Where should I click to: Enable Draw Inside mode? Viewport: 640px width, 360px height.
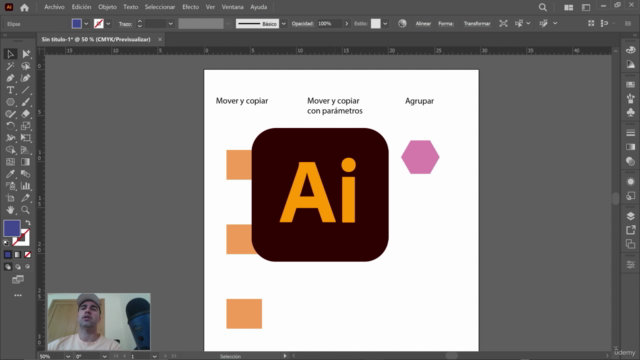tap(27, 267)
